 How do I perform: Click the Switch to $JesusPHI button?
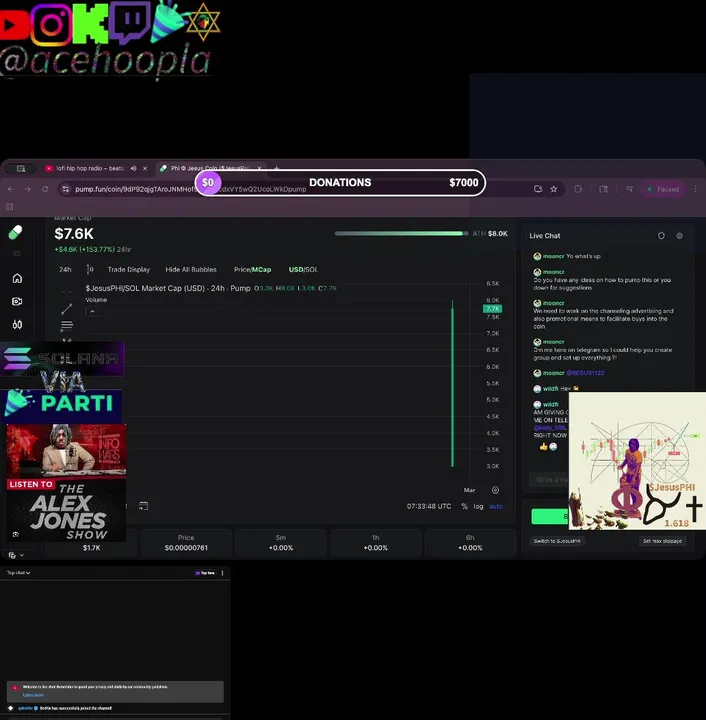[x=557, y=541]
